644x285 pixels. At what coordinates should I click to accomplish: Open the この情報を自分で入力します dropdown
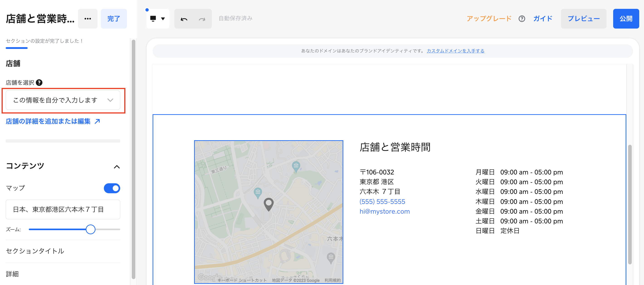[x=63, y=100]
